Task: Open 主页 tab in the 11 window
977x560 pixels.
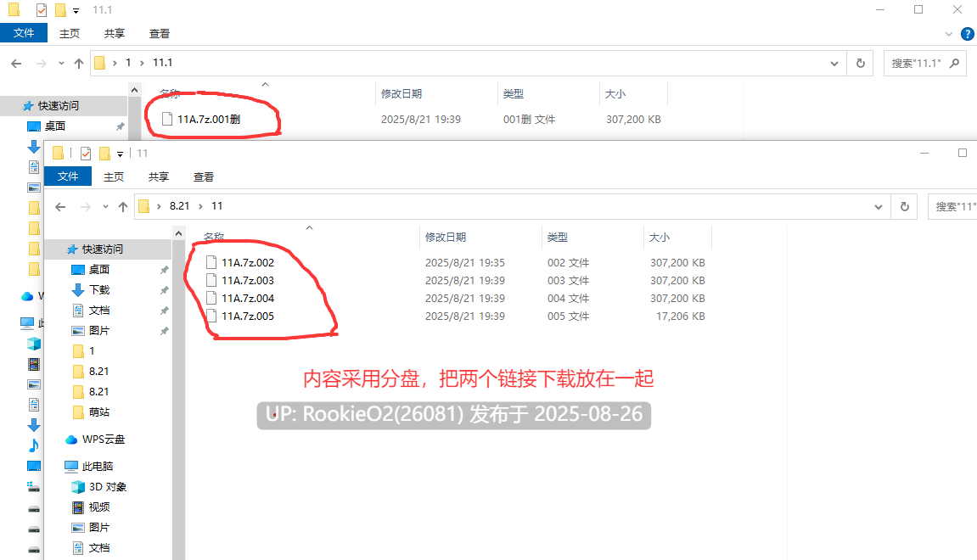Action: (x=114, y=176)
